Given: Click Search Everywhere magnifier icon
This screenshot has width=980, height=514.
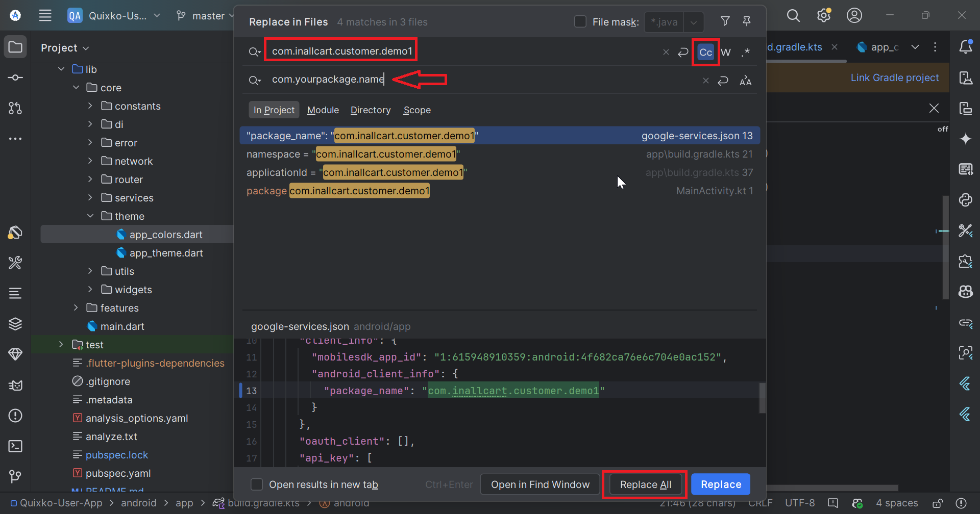Looking at the screenshot, I should [793, 15].
